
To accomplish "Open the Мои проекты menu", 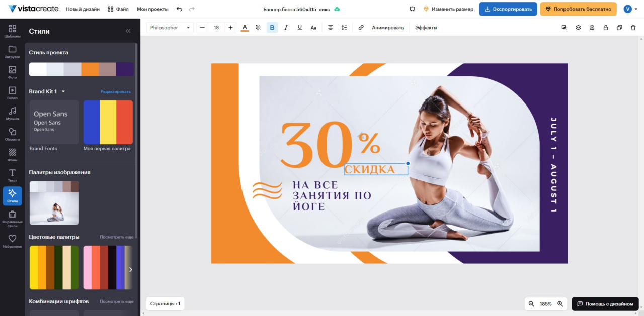I will point(152,9).
